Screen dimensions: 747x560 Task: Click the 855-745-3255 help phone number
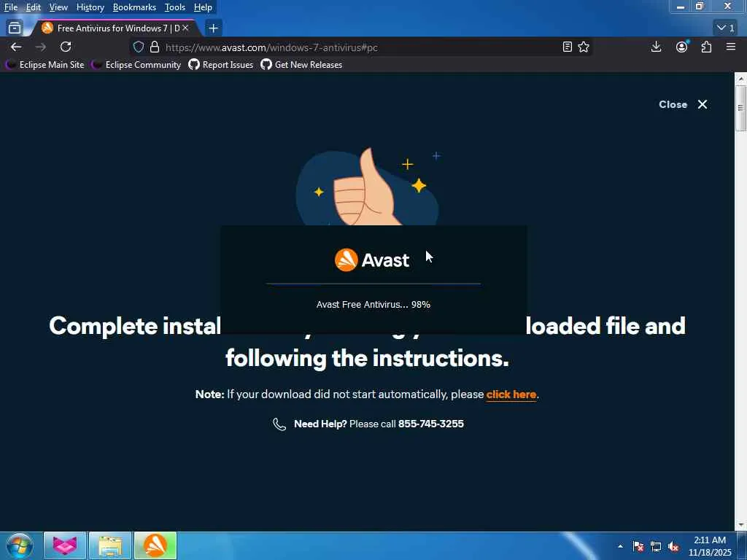click(x=430, y=424)
